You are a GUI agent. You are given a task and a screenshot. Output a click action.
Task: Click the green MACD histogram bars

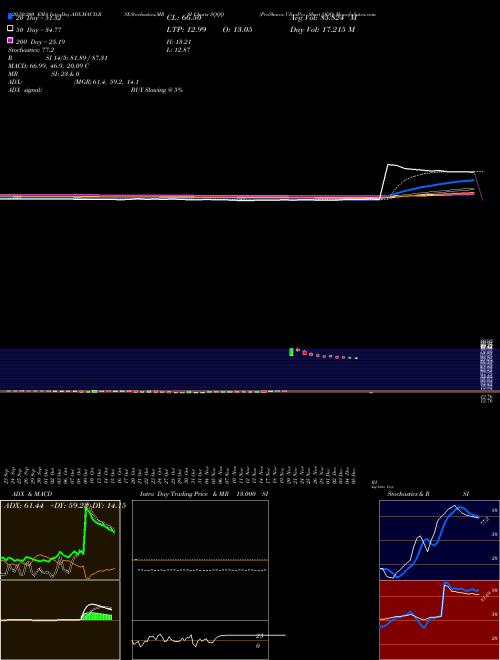[x=97, y=616]
